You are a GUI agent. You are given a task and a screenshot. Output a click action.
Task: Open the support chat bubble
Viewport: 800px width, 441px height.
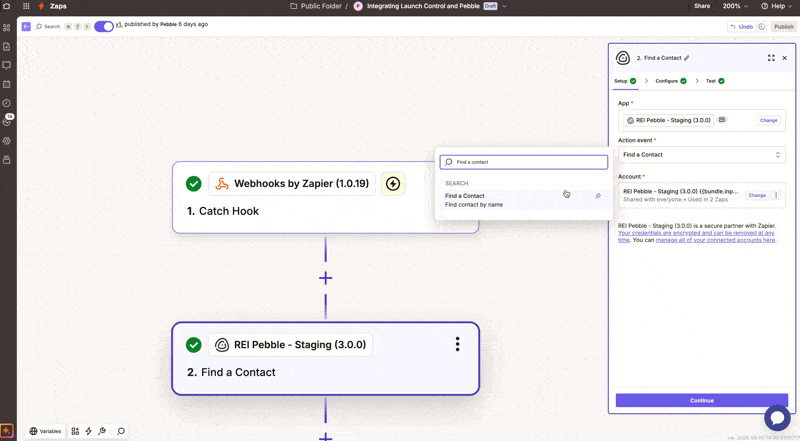point(777,418)
